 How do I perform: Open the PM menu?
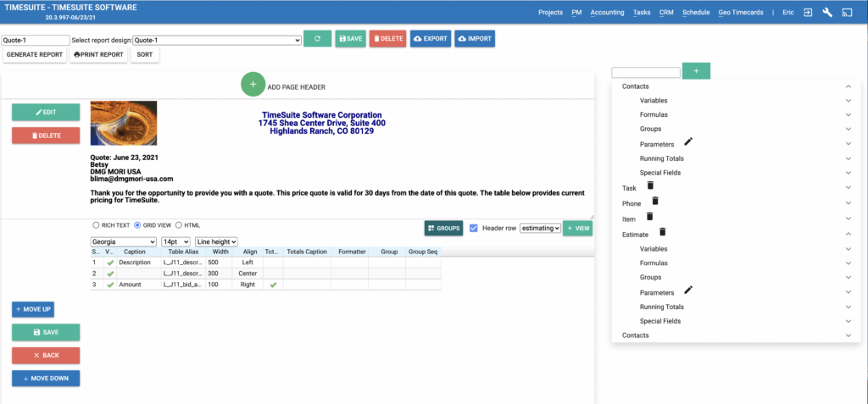[576, 12]
